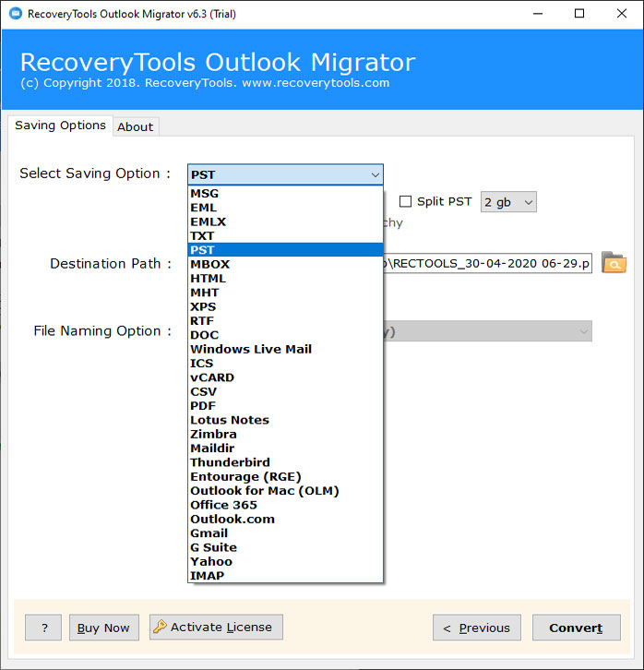Image resolution: width=644 pixels, height=670 pixels.
Task: Collapse the Select Saving Option combo box
Action: 285,174
